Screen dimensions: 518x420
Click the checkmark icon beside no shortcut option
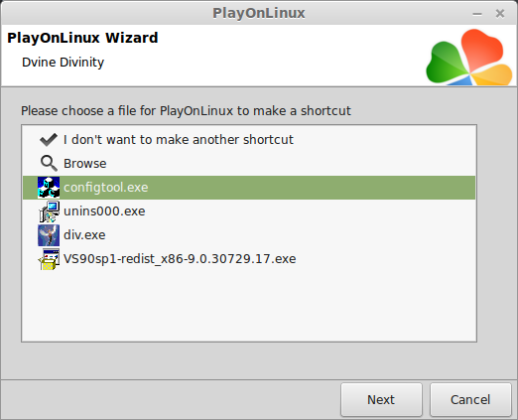(x=49, y=140)
